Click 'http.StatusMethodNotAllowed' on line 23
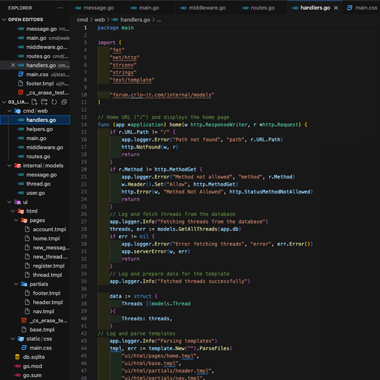The image size is (380, 380). [270, 192]
